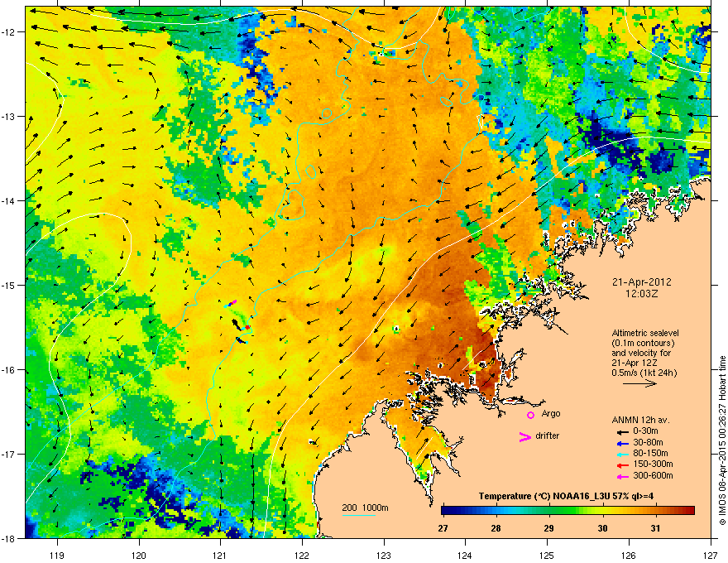Click the colorbar tick label 30

click(x=602, y=528)
